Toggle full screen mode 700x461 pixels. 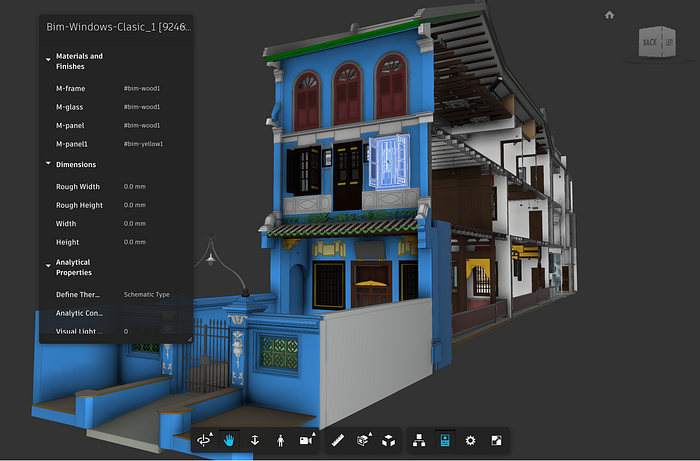[x=496, y=440]
